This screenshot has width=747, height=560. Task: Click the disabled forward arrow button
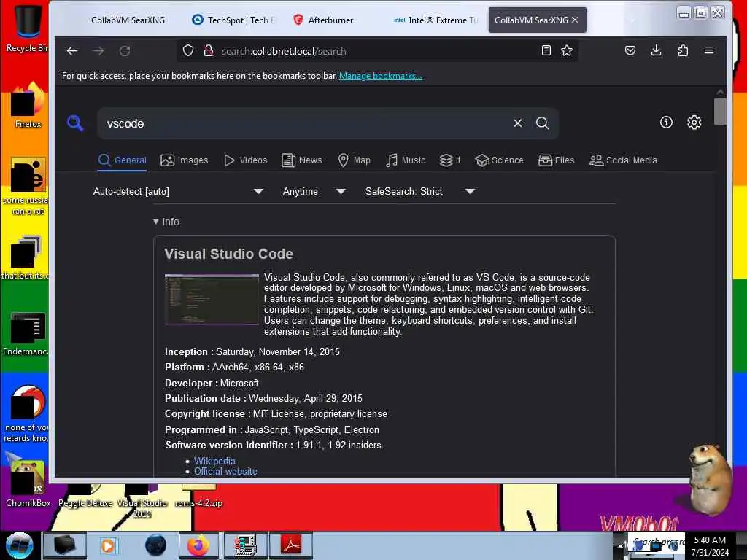pyautogui.click(x=98, y=51)
